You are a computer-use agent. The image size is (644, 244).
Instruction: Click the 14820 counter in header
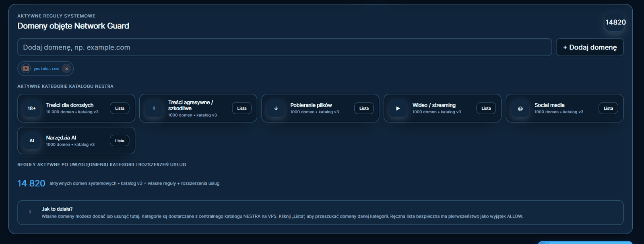tap(615, 23)
